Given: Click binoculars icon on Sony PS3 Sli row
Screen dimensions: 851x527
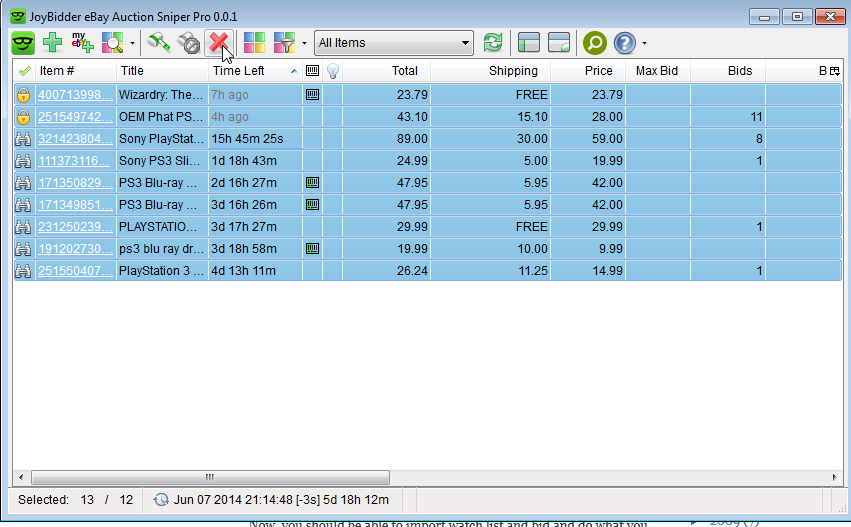Looking at the screenshot, I should [23, 161].
